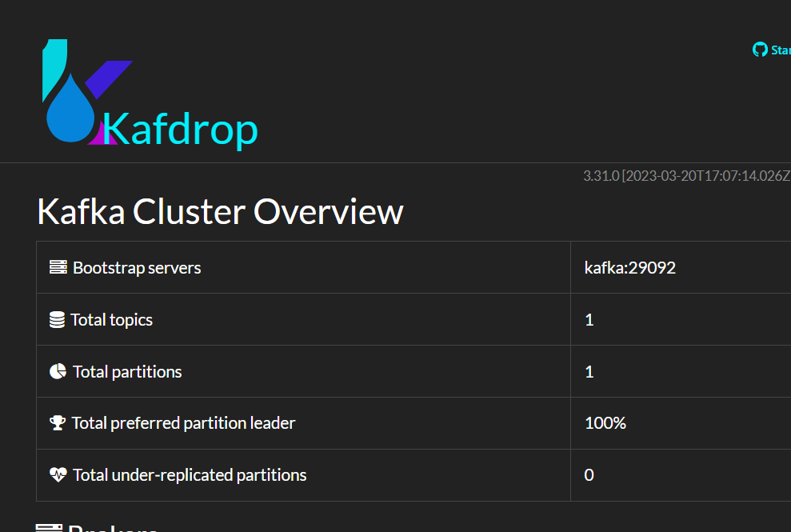Click the Total partitions pie chart icon
This screenshot has width=791, height=532.
coord(58,371)
